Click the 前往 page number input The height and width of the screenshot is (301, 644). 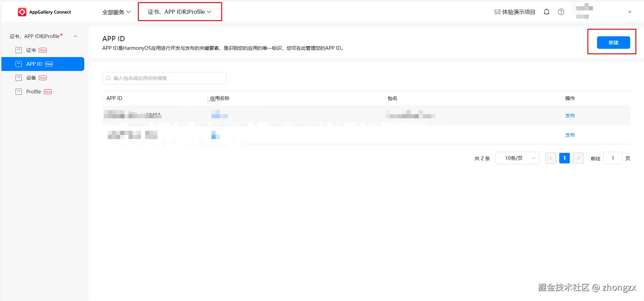tap(613, 158)
